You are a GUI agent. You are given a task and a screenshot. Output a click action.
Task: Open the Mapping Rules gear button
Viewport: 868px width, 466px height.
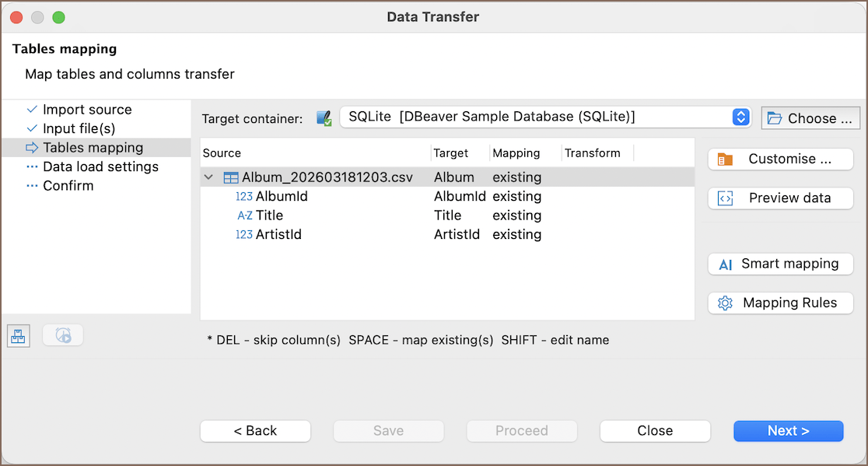coord(780,303)
